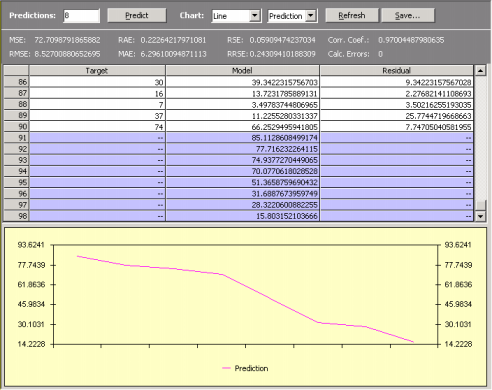
Task: Click Target cell with value 7
Action: tap(97, 105)
